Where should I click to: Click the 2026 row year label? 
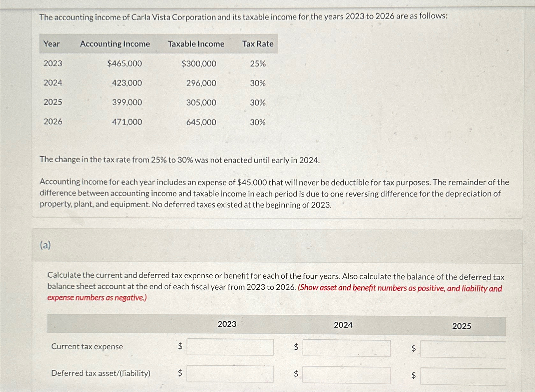tap(52, 122)
